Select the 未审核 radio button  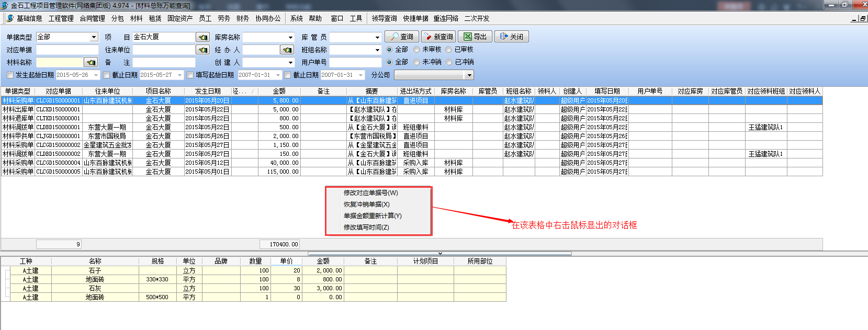[x=416, y=50]
